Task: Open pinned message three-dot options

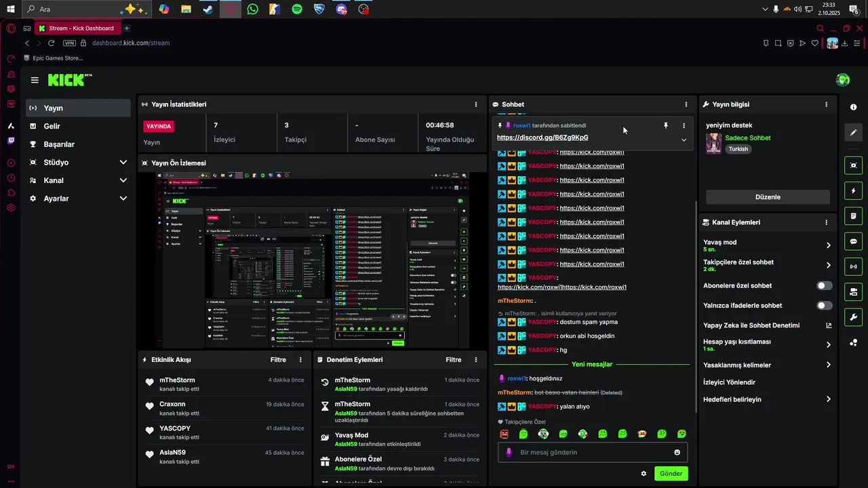Action: coord(684,125)
